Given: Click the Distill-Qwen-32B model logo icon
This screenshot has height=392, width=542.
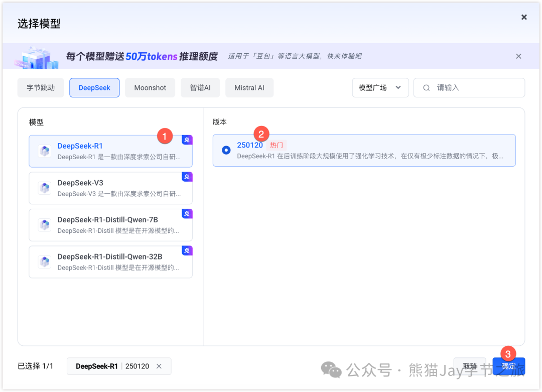Looking at the screenshot, I should pos(45,262).
